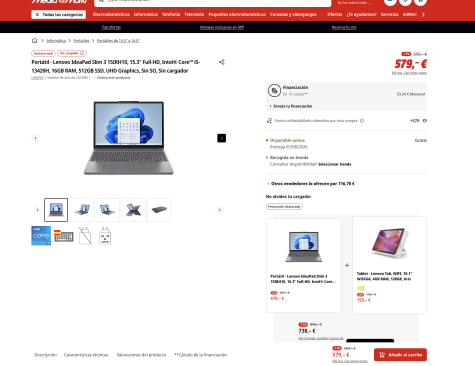
Task: Jump to Características técnicas tab
Action: point(86,355)
